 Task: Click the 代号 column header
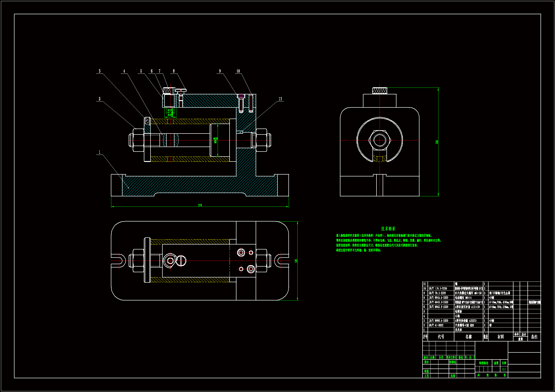pos(441,337)
